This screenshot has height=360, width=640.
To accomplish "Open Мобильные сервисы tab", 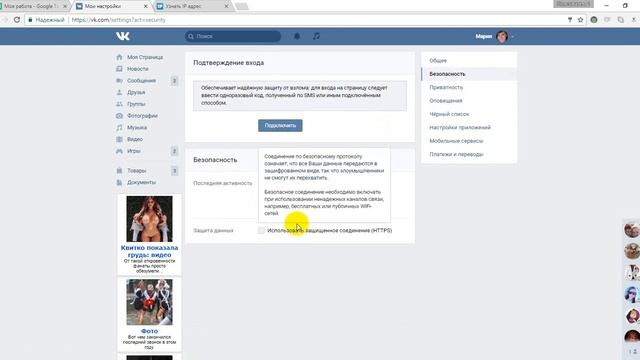I will pyautogui.click(x=469, y=141).
